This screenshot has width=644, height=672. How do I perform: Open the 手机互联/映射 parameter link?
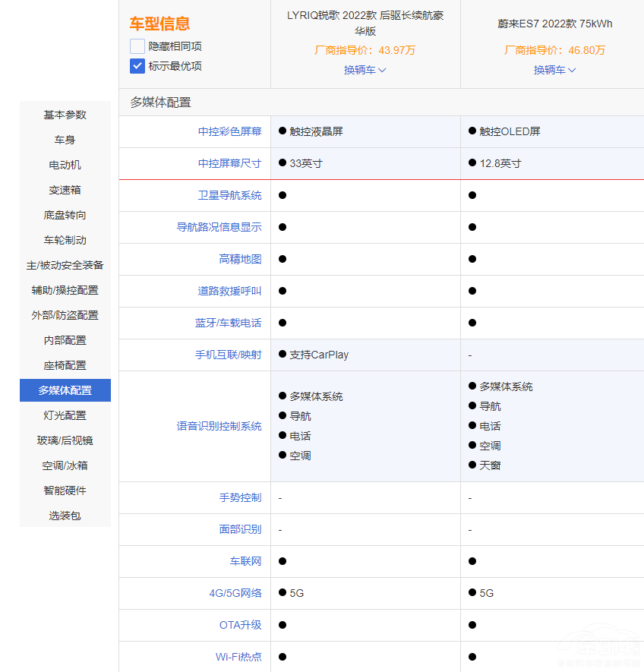click(228, 355)
